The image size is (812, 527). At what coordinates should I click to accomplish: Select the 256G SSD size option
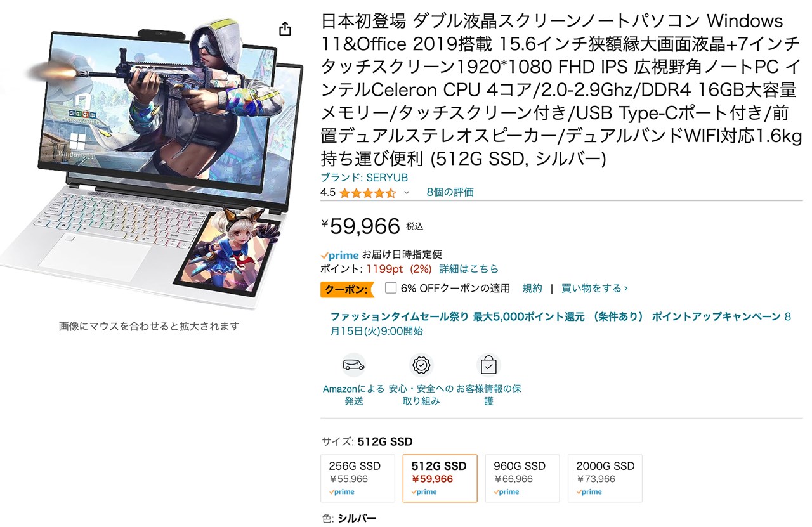click(x=358, y=478)
